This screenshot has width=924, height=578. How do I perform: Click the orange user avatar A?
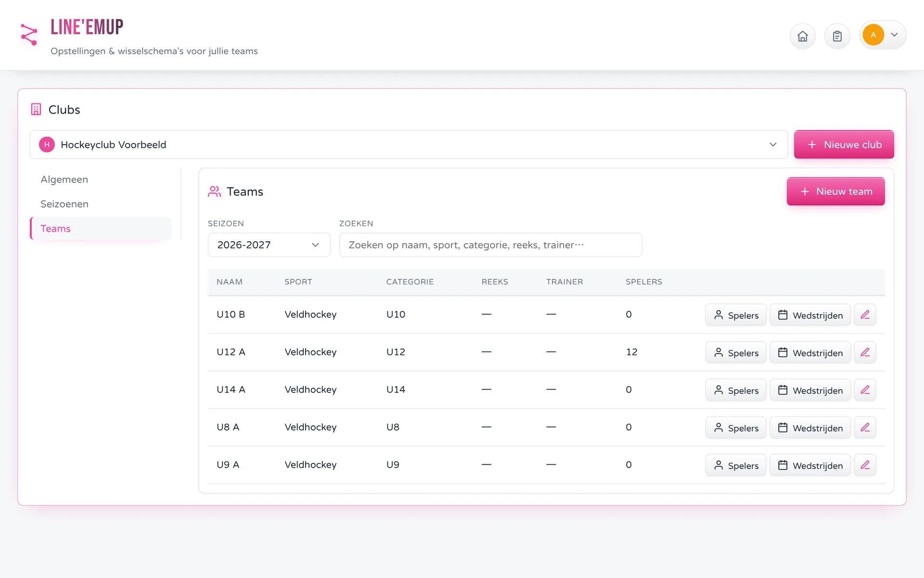point(873,35)
